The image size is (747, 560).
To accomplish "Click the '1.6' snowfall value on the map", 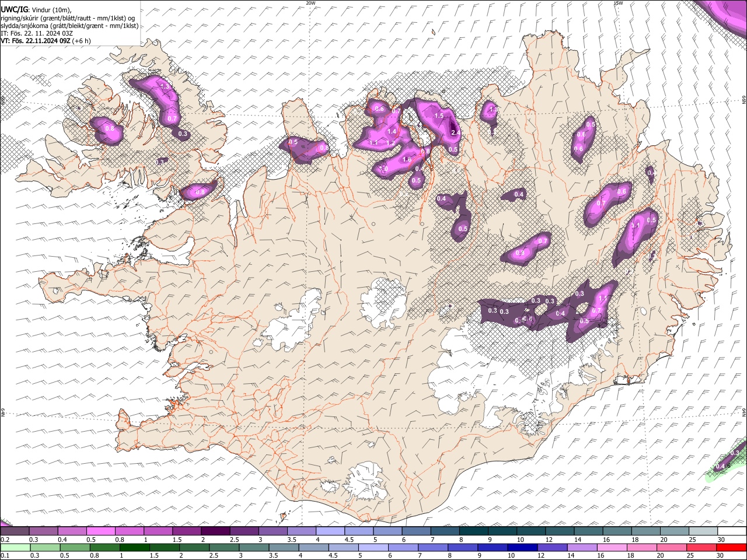I will point(407,159).
